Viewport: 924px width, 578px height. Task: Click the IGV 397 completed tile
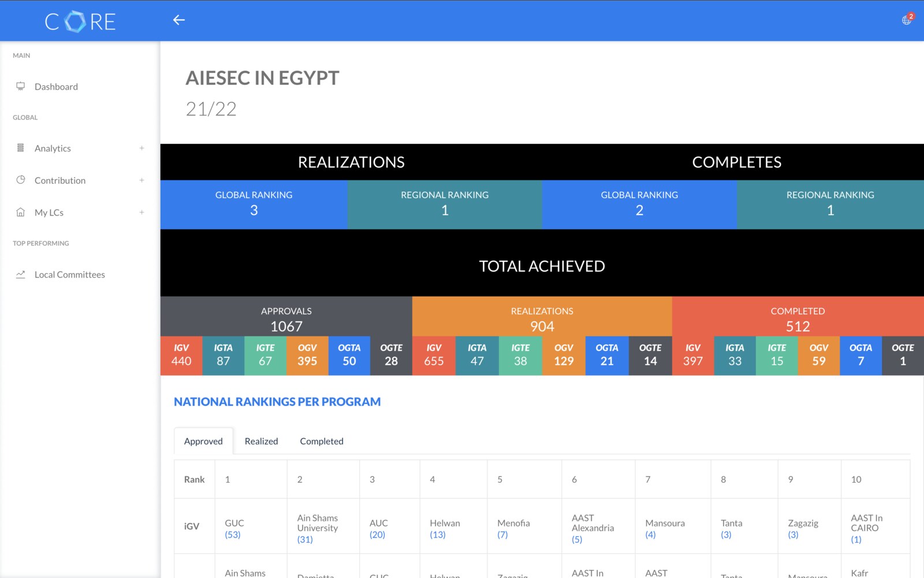(x=693, y=355)
